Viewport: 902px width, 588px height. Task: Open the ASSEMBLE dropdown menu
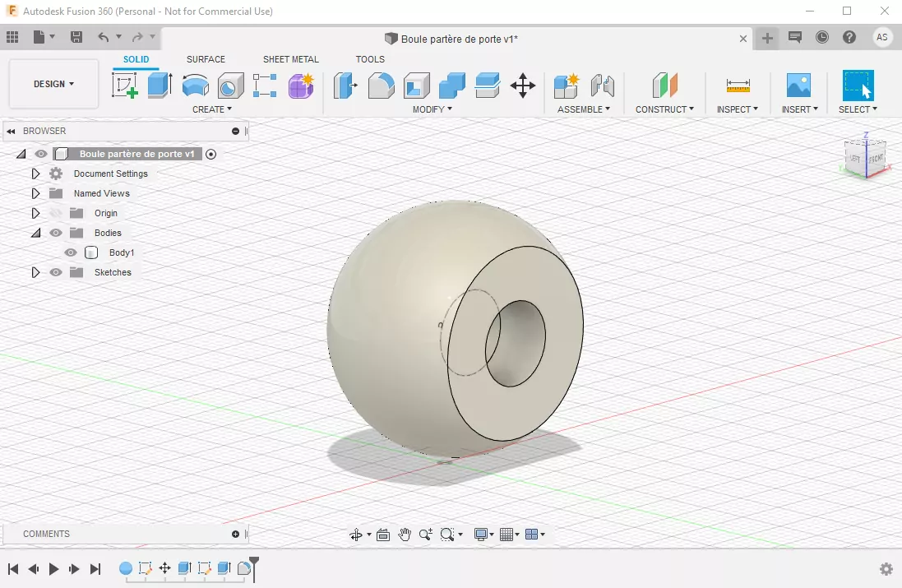pyautogui.click(x=583, y=109)
